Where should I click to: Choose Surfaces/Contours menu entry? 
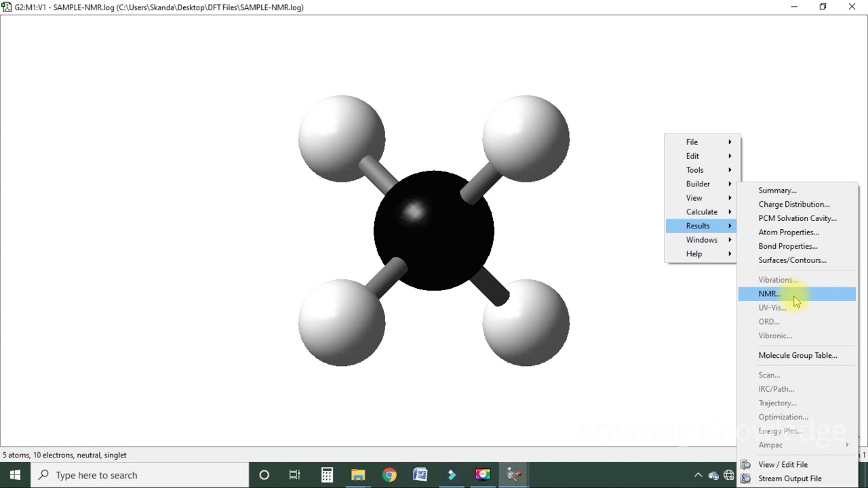[797, 260]
